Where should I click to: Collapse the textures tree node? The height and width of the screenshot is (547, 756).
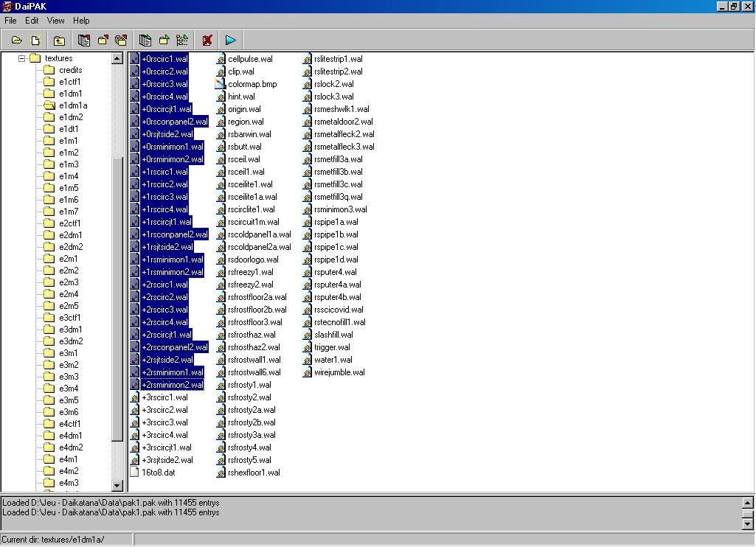(x=21, y=58)
